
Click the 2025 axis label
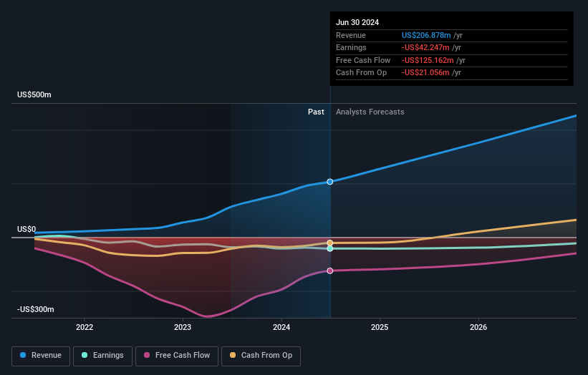tap(380, 327)
